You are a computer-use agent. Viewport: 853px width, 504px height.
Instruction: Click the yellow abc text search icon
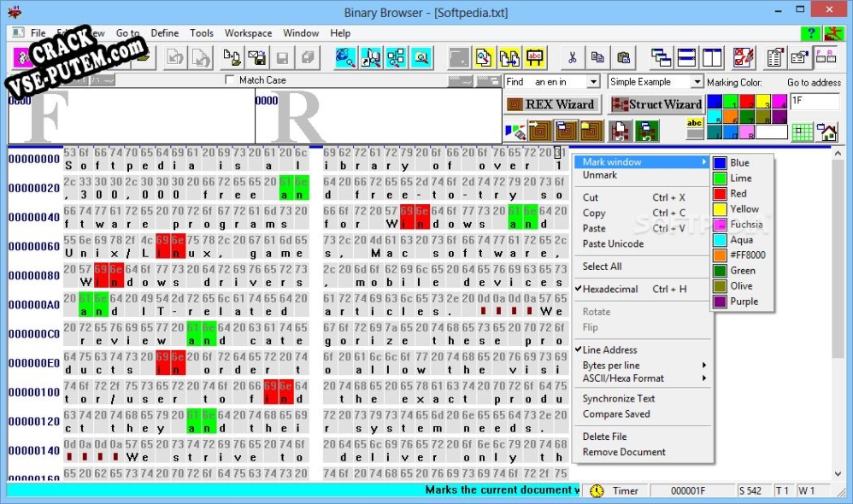coord(535,56)
